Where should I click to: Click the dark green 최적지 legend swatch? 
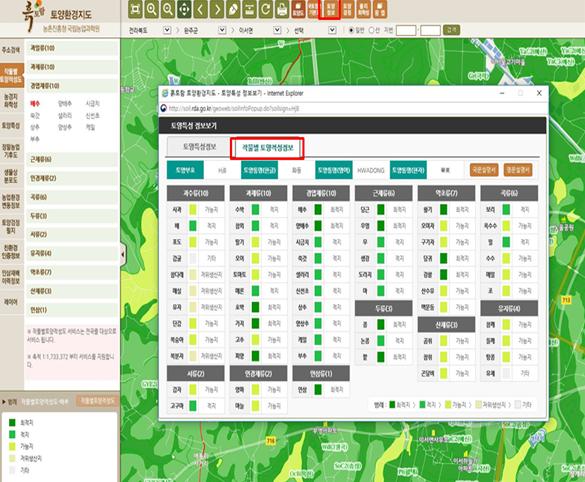point(12,422)
